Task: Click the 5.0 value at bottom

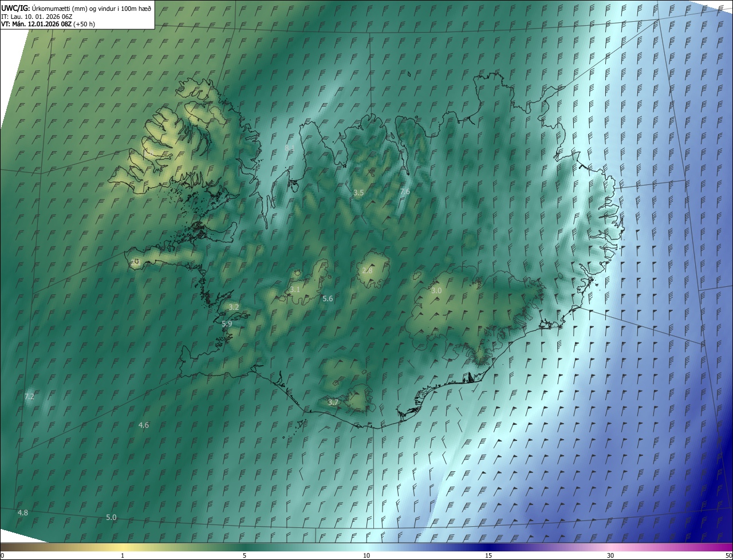Action: click(111, 517)
